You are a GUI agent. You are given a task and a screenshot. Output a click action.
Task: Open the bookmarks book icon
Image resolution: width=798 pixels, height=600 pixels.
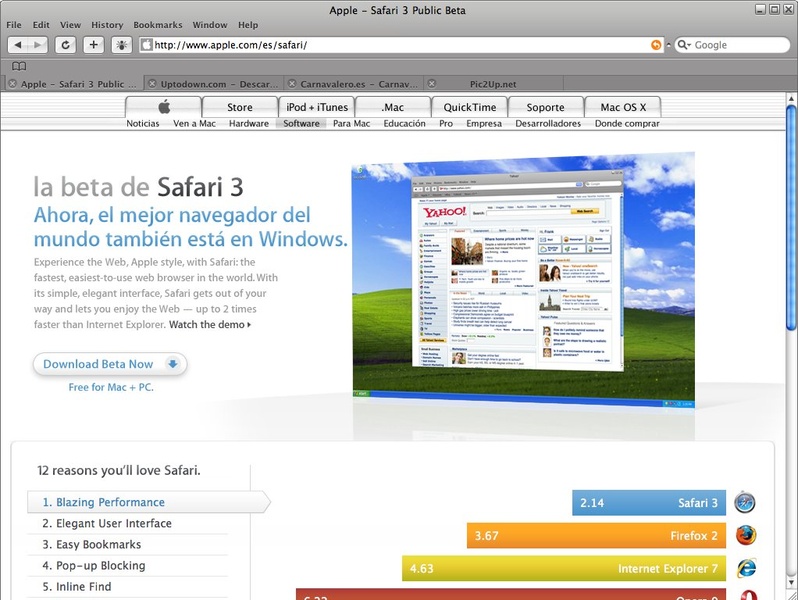click(x=18, y=66)
